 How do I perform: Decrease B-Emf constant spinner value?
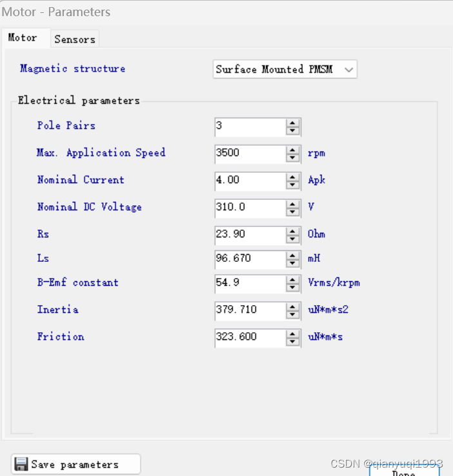tap(293, 288)
